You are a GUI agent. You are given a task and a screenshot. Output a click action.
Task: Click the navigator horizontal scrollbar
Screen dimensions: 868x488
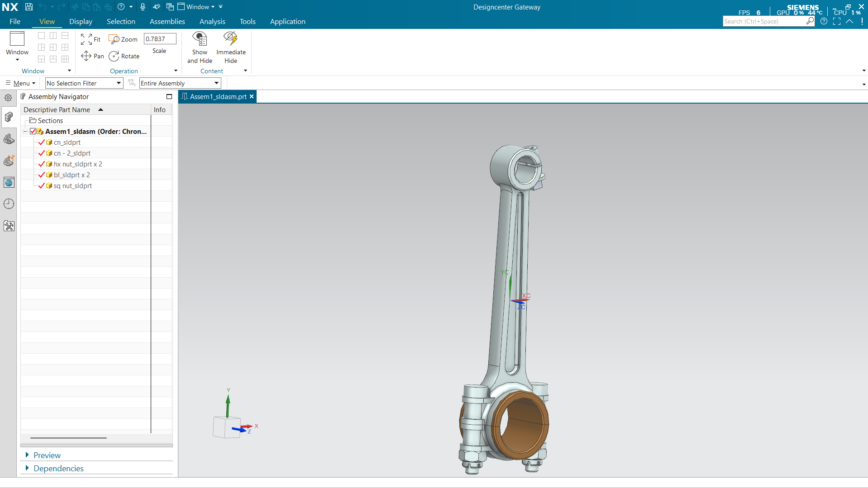pos(68,438)
